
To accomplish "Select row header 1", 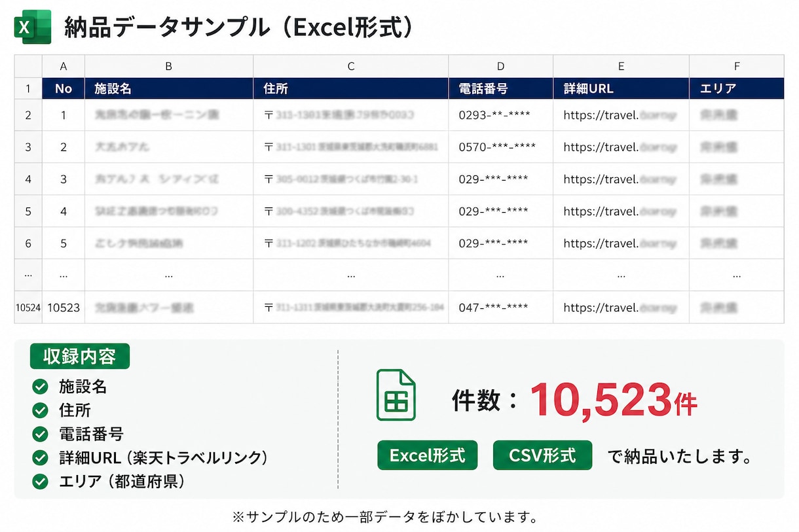I will coord(28,88).
